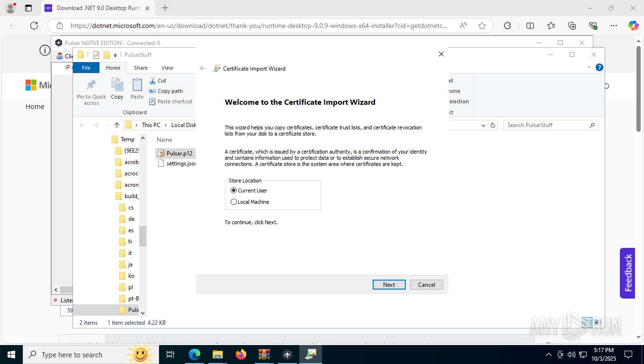The width and height of the screenshot is (644, 364).
Task: Click Local Disk in the address breadcrumb
Action: [183, 125]
